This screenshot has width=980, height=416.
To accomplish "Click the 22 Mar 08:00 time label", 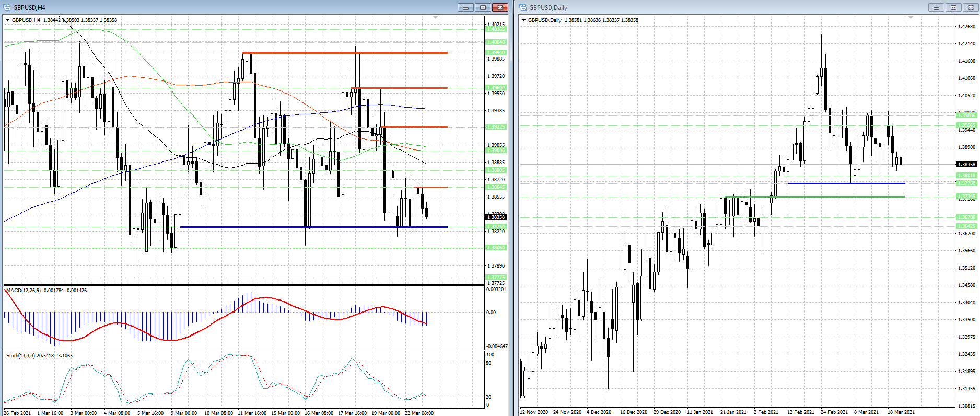I will [x=419, y=413].
